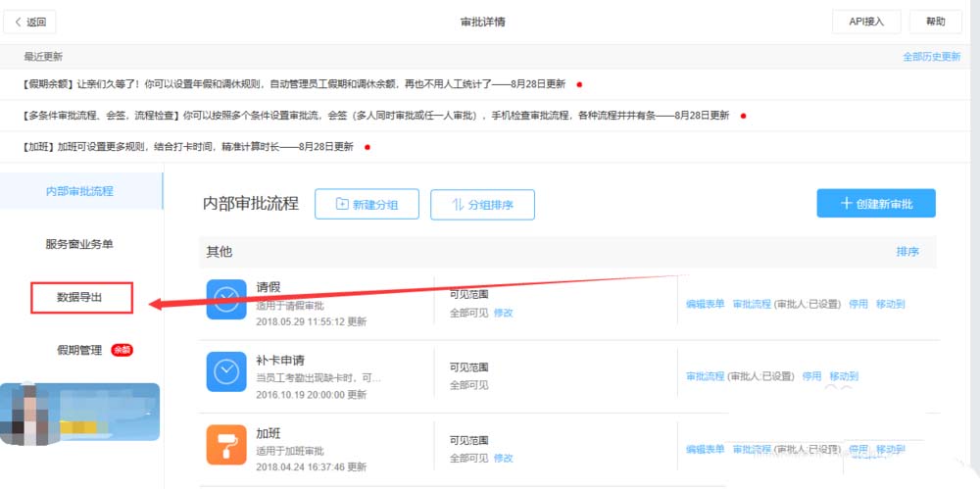Screen dimensions: 980x489
Task: Click 修改 visibility link for 请假
Action: (x=504, y=313)
